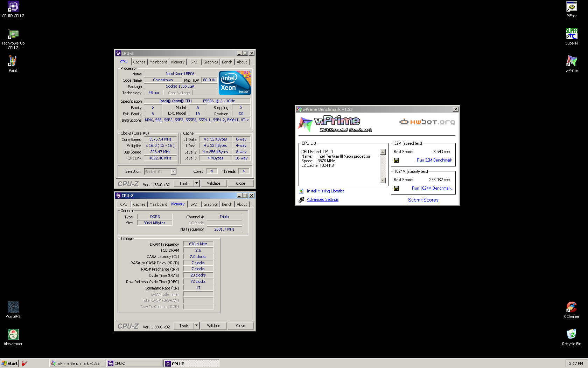Open the Mainboard tab in top CPU-Z window
The height and width of the screenshot is (368, 588).
tap(158, 62)
